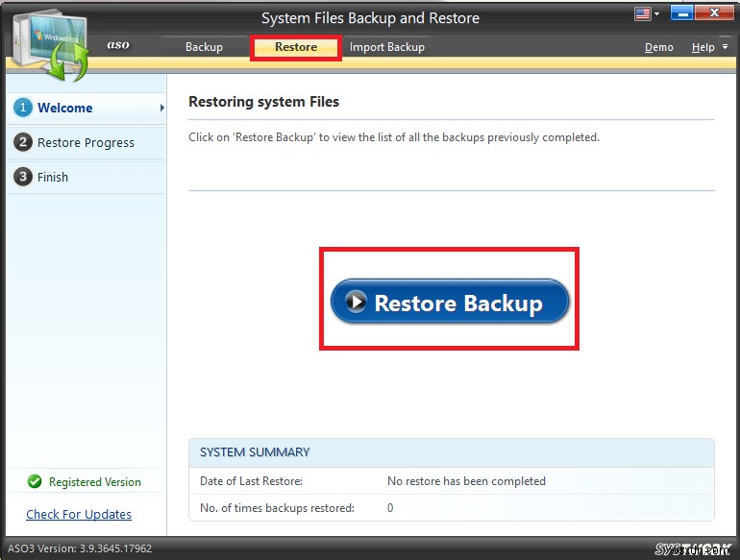Click the Date of Last Restore label
The width and height of the screenshot is (740, 560).
click(251, 481)
